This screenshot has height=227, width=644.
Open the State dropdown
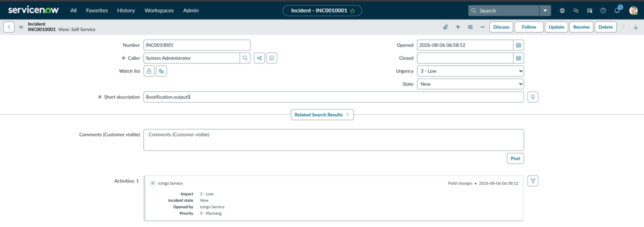pos(470,84)
